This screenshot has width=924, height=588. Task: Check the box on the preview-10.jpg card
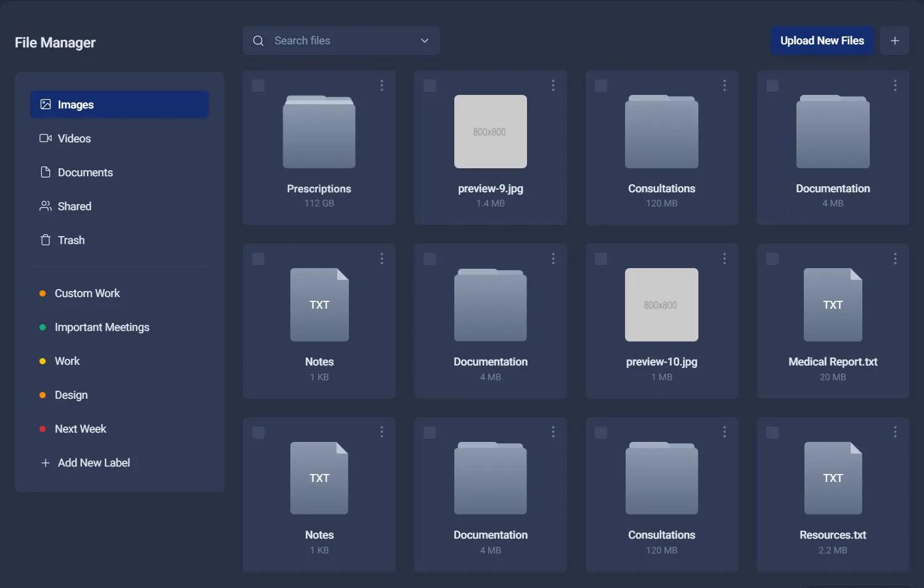[601, 259]
